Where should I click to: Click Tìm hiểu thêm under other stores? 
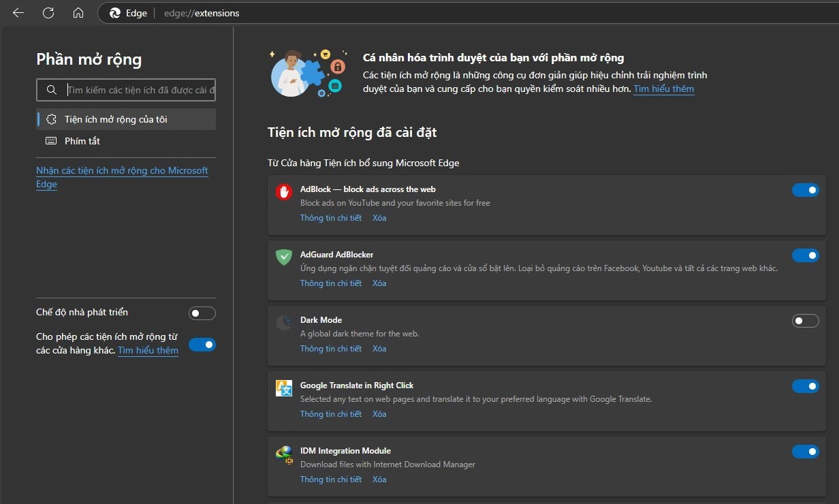pos(148,350)
